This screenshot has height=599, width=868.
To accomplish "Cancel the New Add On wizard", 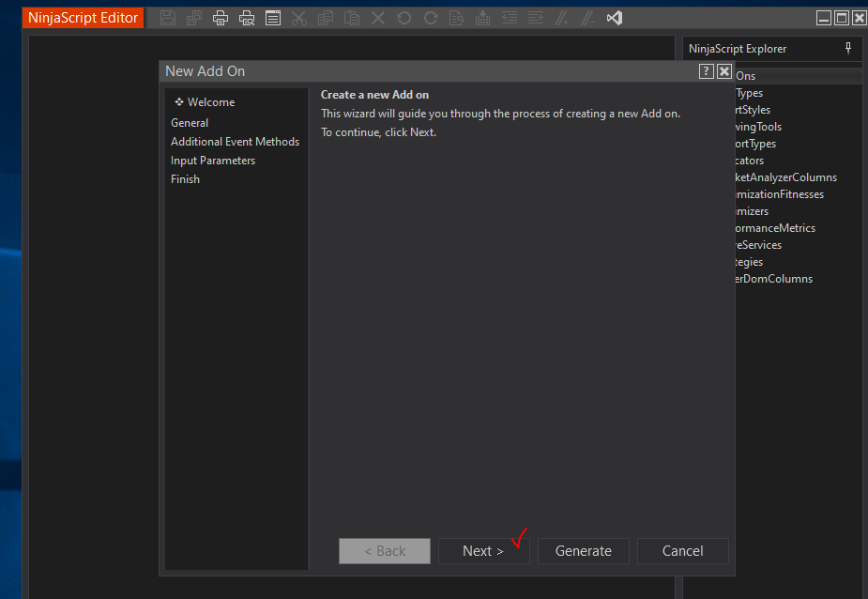I will 682,551.
